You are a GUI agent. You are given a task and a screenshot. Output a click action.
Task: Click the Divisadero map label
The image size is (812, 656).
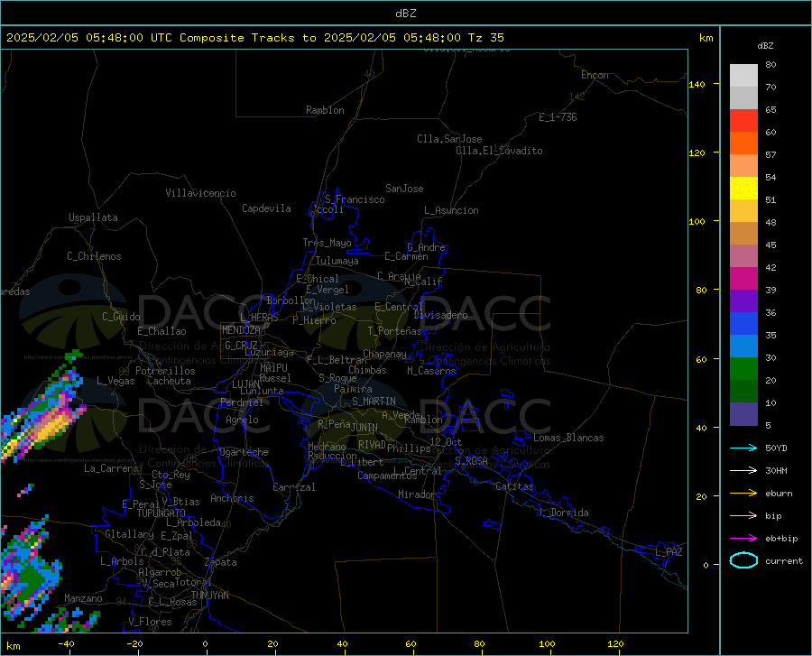(440, 315)
